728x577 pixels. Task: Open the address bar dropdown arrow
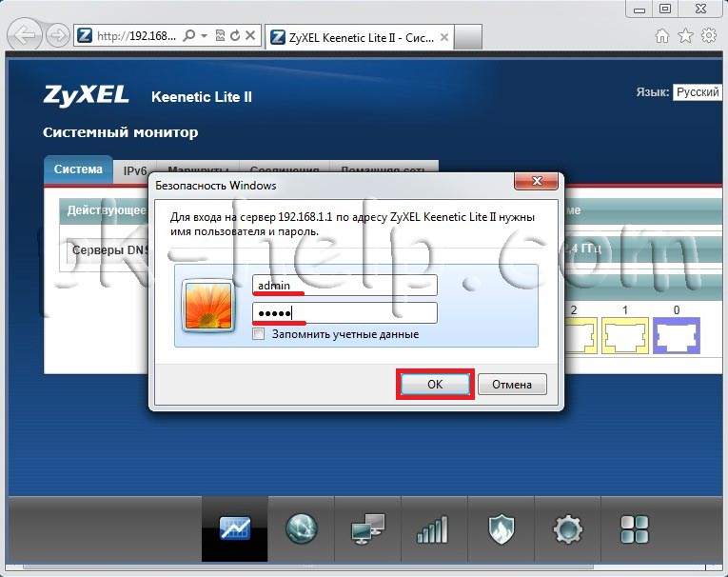point(204,35)
